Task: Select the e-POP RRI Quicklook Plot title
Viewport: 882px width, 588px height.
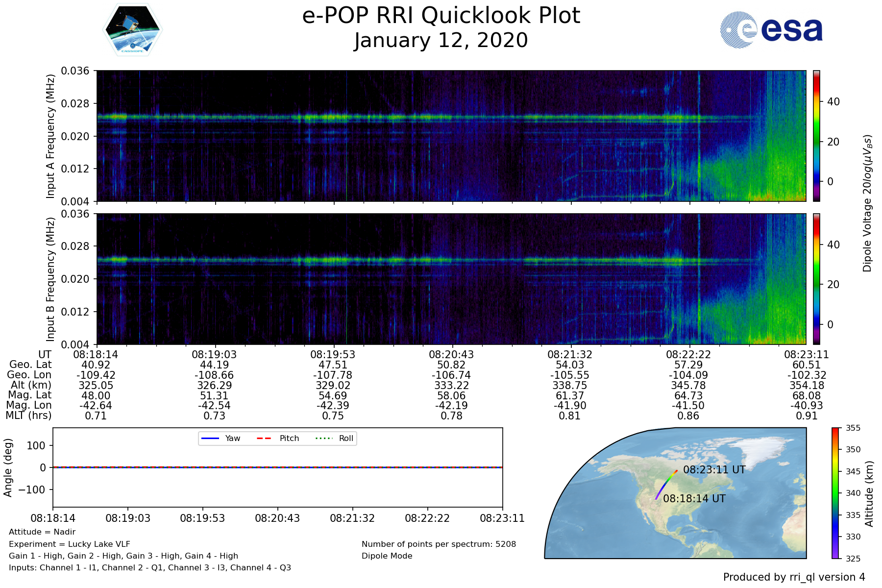Action: 441,16
